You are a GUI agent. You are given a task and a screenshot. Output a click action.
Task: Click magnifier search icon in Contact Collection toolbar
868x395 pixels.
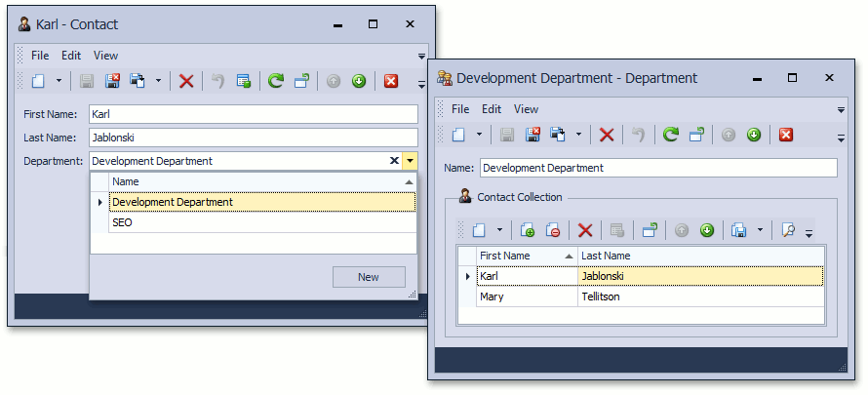[x=788, y=231]
